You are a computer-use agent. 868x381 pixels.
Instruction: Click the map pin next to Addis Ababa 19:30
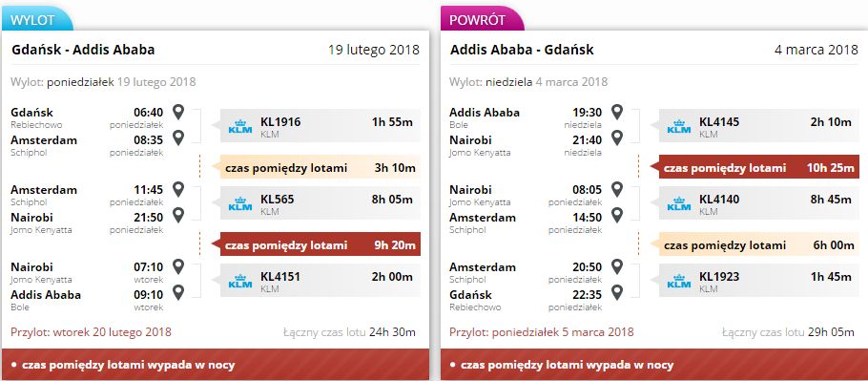click(617, 113)
